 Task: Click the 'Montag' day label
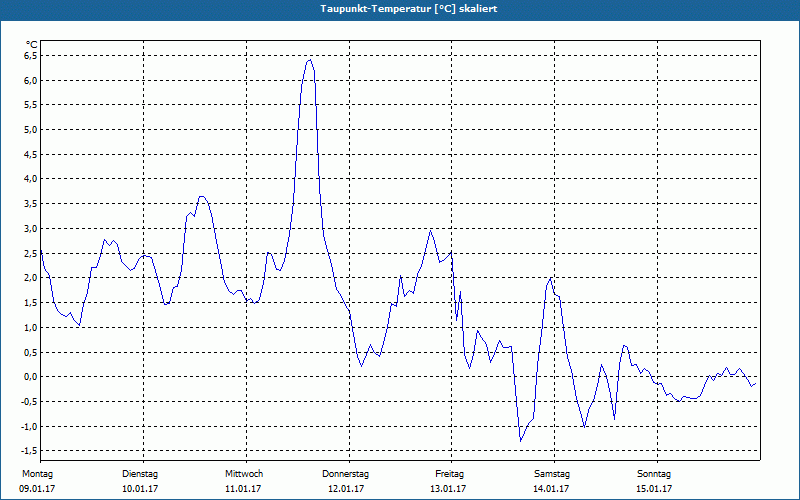point(37,474)
